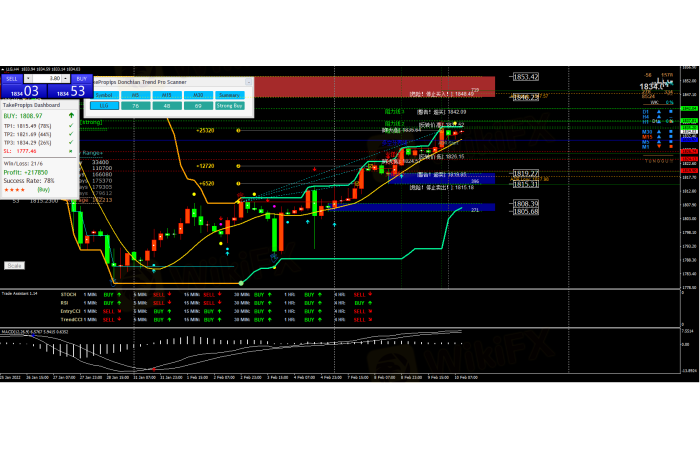The image size is (700, 450).
Task: Select the M5 column header in scanner
Action: tap(136, 95)
